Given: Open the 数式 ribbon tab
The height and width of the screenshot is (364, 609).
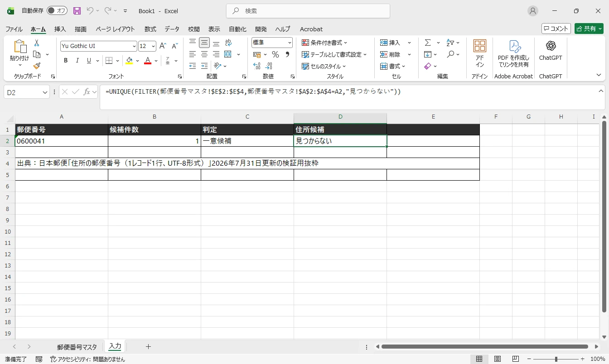Looking at the screenshot, I should click(150, 29).
